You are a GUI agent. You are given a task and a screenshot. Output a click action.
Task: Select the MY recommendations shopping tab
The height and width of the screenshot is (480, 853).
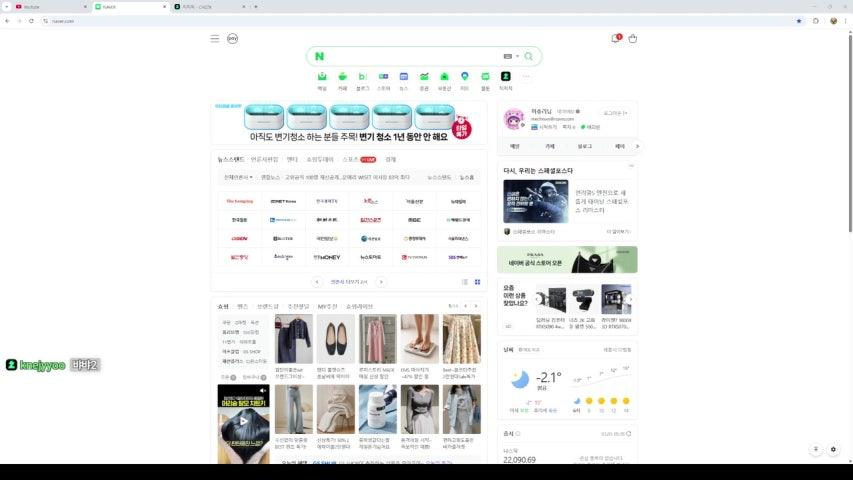pyautogui.click(x=327, y=306)
